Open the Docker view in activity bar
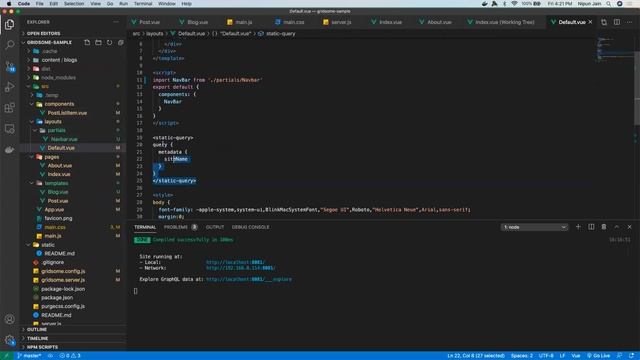The image size is (640, 360). (x=9, y=150)
